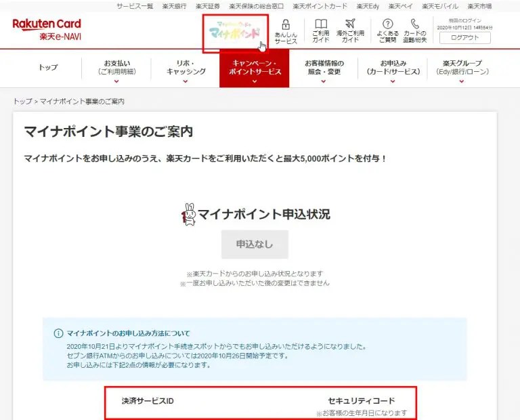This screenshot has width=520, height=420.
Task: Open 楽天Edy top link
Action: (368, 6)
